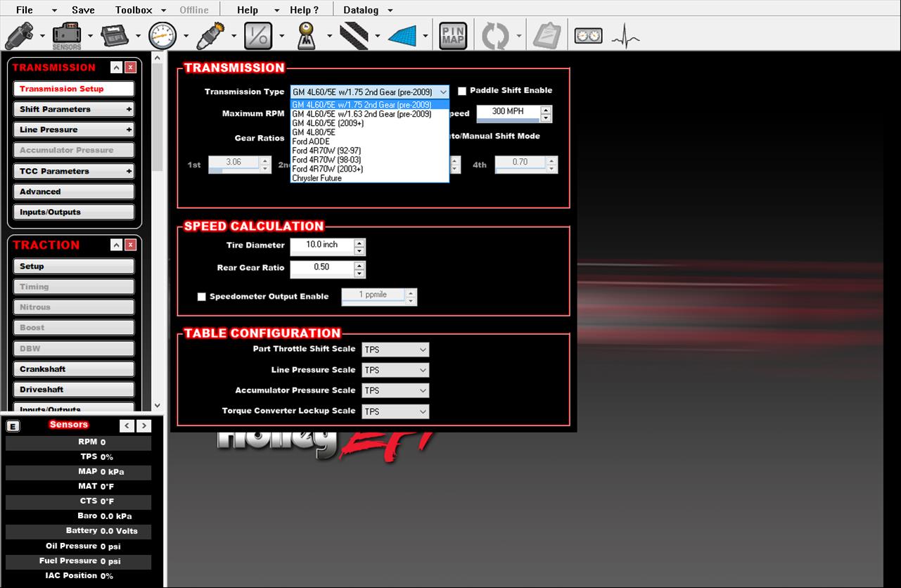Click the Tire Diameter input field
This screenshot has height=588, width=901.
[x=322, y=247]
